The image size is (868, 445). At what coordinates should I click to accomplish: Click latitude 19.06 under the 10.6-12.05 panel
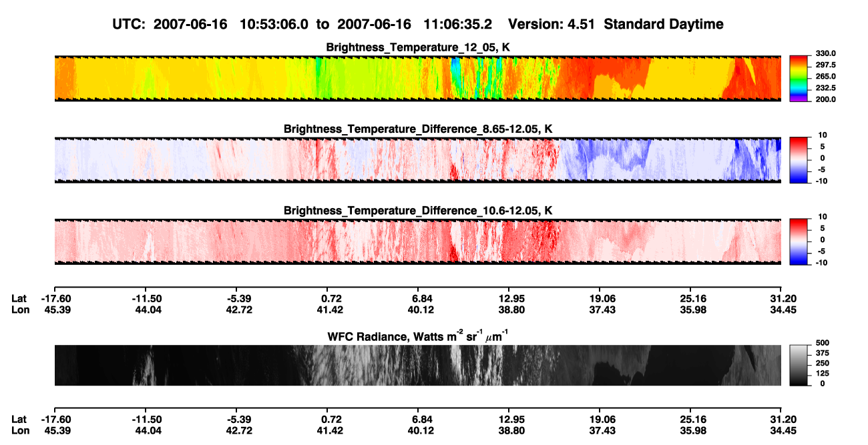coord(600,298)
